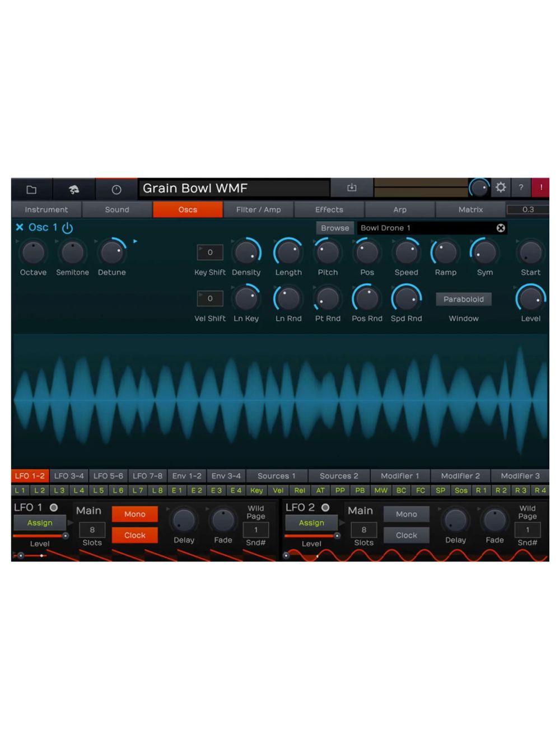The height and width of the screenshot is (739, 560).
Task: Click the clock icon in the top toolbar
Action: pos(116,188)
